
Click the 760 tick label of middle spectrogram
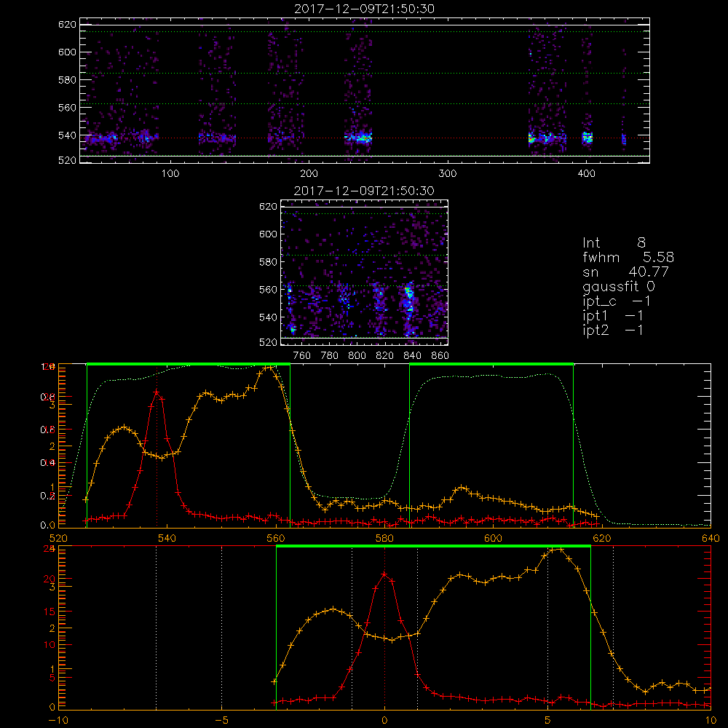click(302, 356)
